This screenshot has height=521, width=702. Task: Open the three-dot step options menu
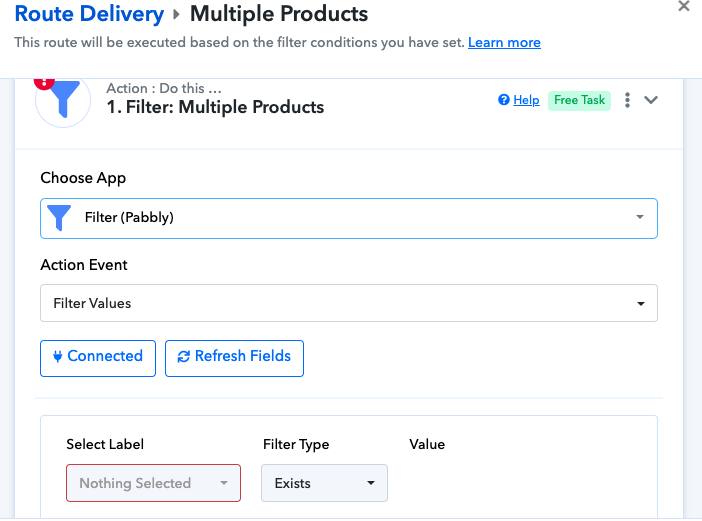(x=627, y=100)
